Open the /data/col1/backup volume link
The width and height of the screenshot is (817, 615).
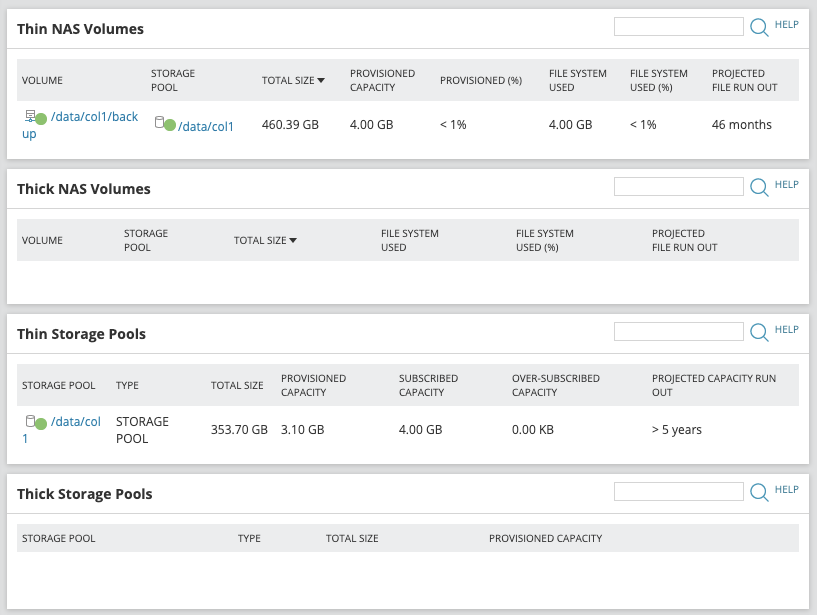pos(94,118)
